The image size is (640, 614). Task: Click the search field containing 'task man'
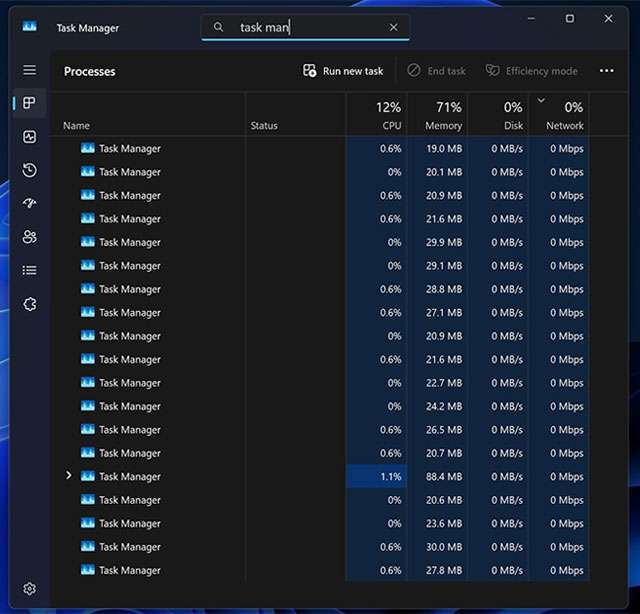[305, 27]
